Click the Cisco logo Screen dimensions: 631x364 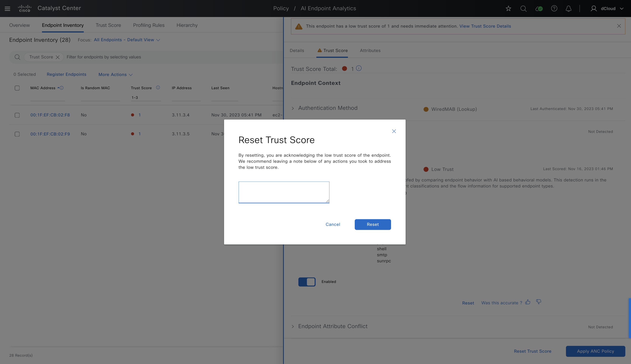[x=25, y=8]
